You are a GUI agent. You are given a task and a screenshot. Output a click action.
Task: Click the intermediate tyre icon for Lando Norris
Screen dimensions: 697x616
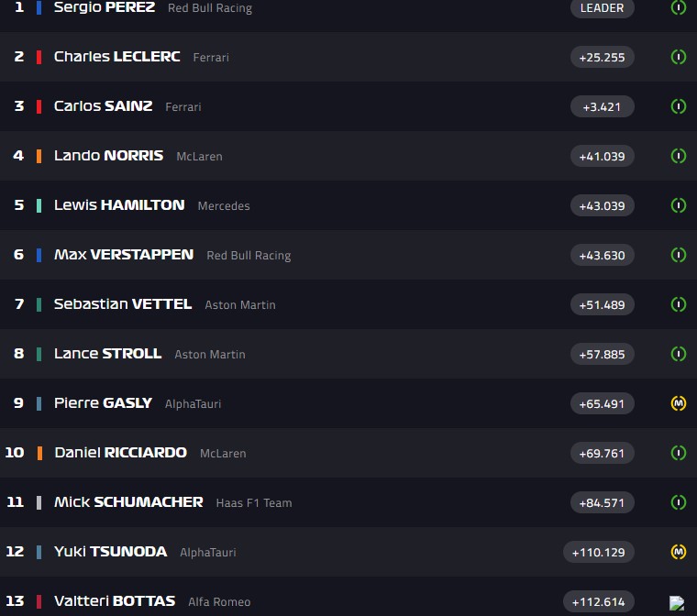(679, 156)
